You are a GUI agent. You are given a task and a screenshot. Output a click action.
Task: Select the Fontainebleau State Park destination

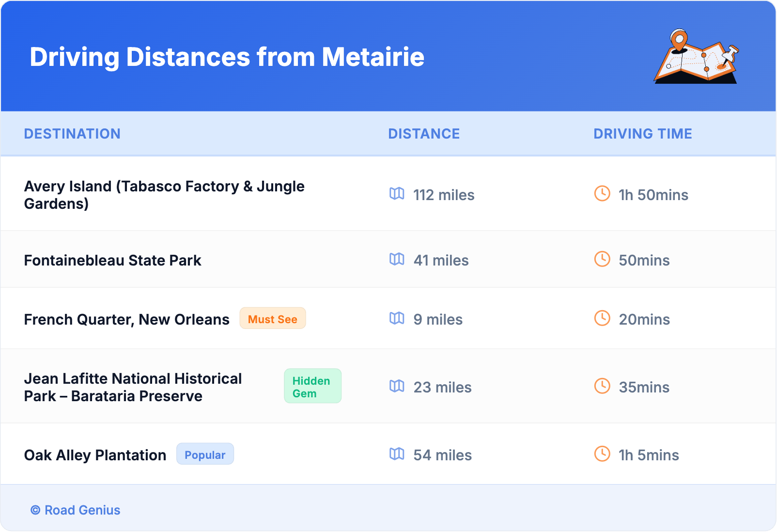point(112,261)
